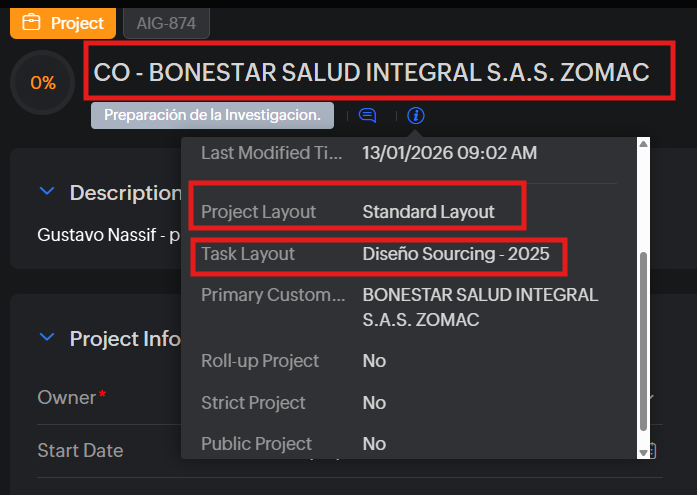Click the scrollbar down arrow in the popup
This screenshot has height=495, width=697.
click(645, 452)
